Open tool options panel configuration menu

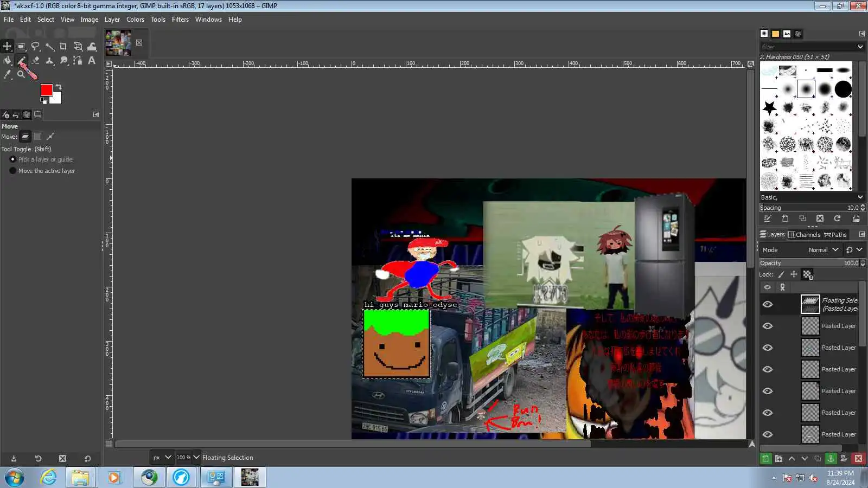[x=96, y=114]
